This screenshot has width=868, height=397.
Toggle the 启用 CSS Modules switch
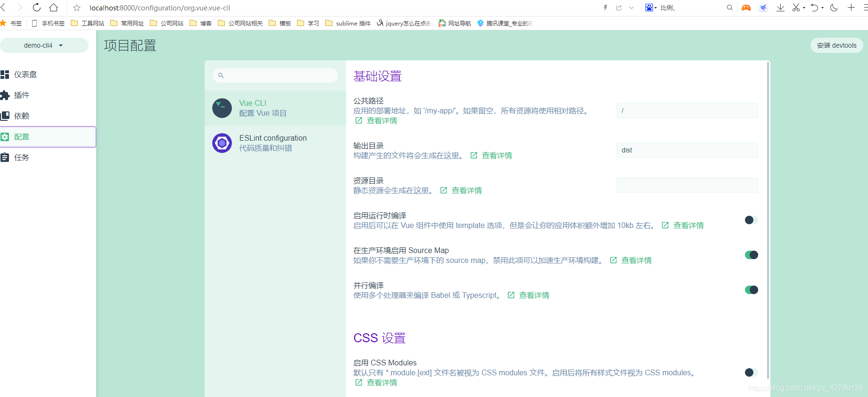751,372
